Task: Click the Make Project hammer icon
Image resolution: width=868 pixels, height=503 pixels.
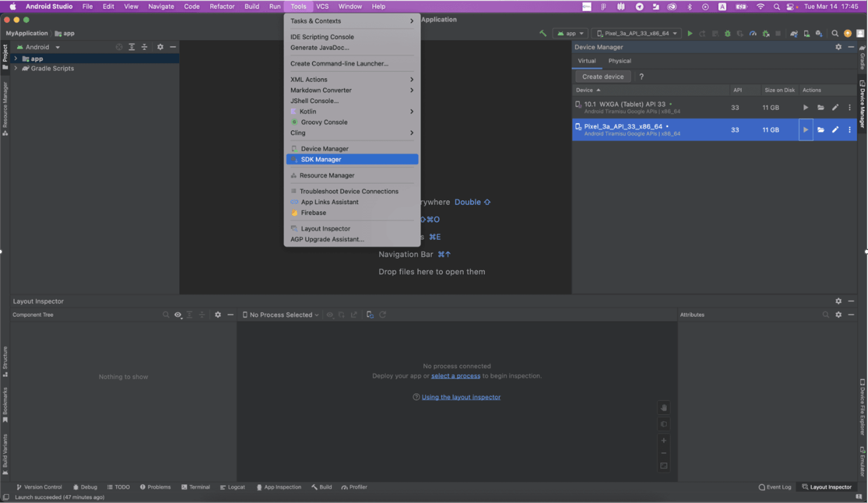Action: coord(542,34)
